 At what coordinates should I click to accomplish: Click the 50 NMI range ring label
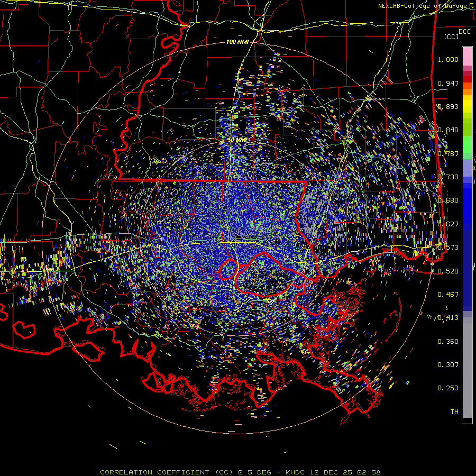[237, 140]
